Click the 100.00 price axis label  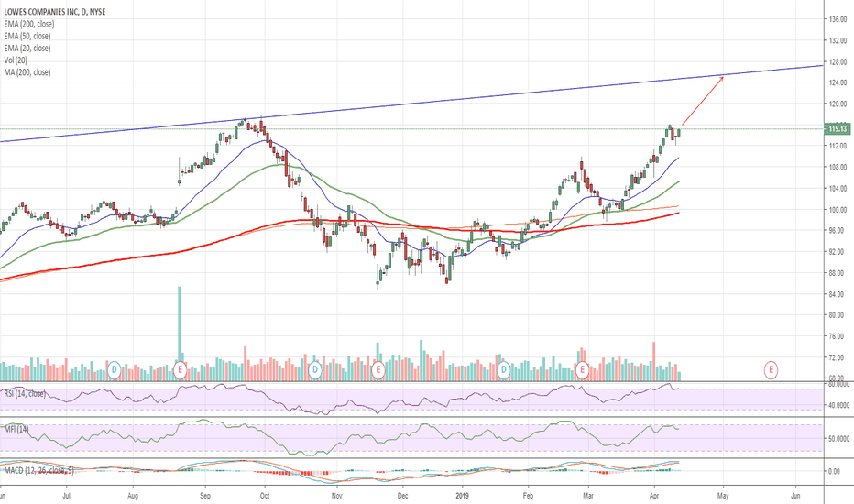click(x=838, y=209)
